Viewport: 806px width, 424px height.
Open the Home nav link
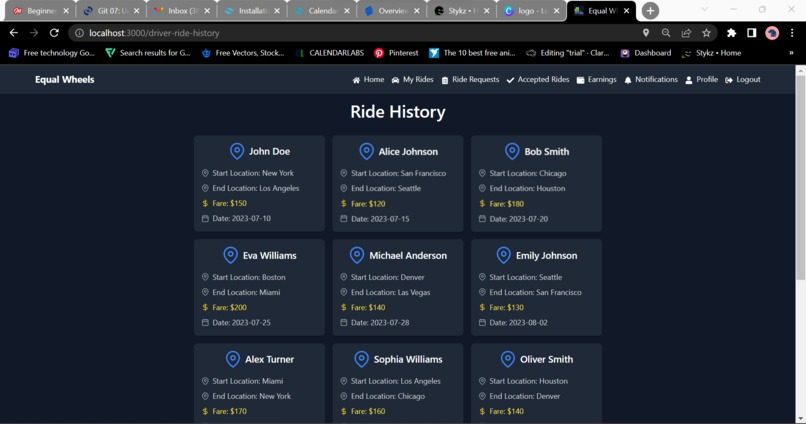coord(368,80)
